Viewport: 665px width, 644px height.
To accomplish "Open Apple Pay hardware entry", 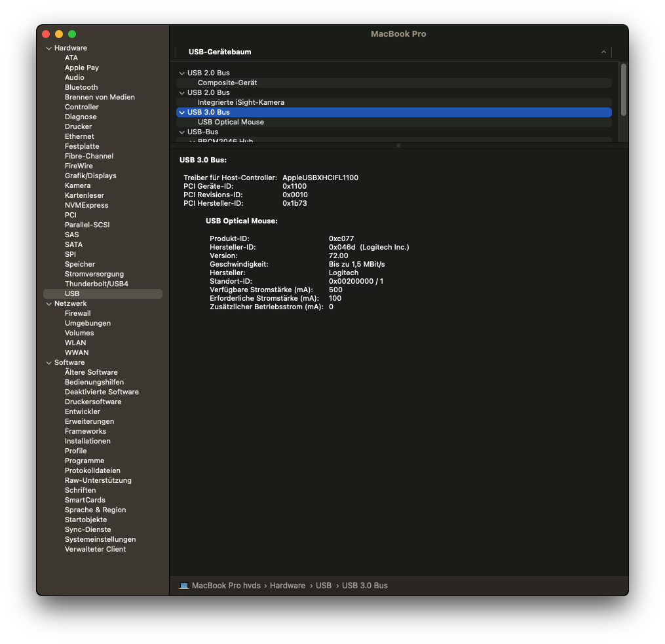I will [x=82, y=67].
